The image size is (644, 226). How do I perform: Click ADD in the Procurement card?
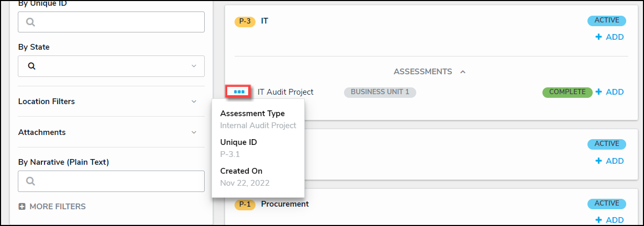tap(610, 220)
